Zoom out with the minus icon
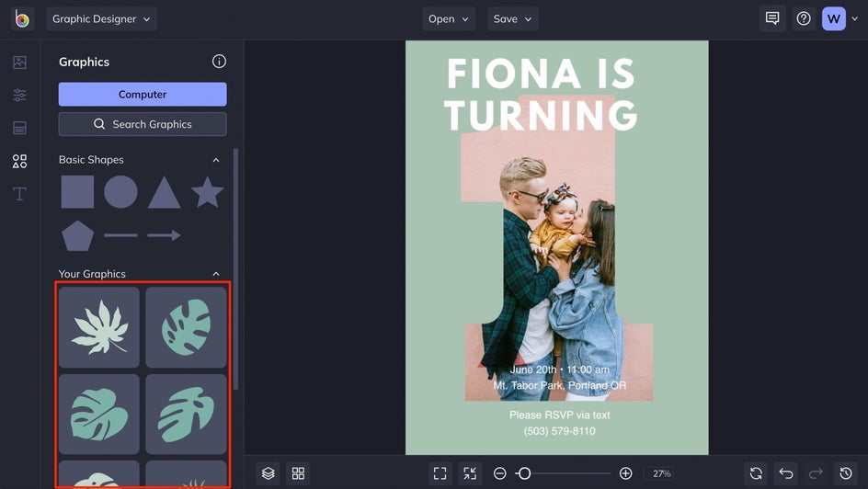868x489 pixels. (500, 473)
